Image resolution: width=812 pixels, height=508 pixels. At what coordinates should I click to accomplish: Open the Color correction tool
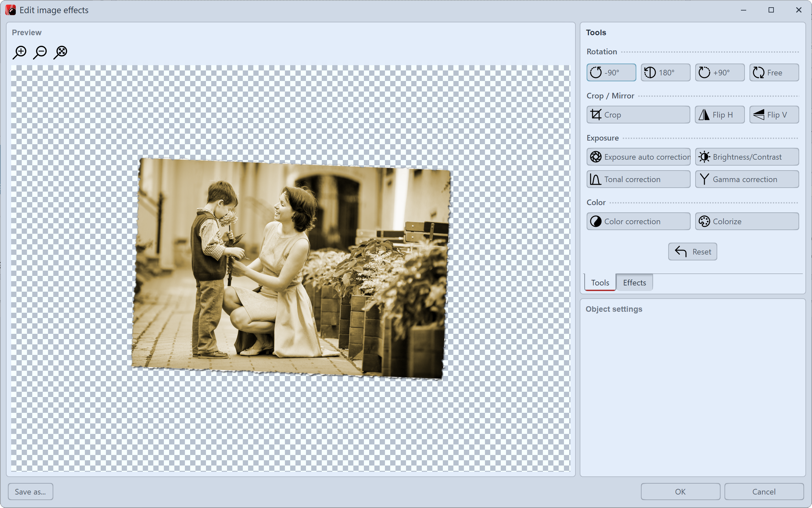click(x=638, y=221)
